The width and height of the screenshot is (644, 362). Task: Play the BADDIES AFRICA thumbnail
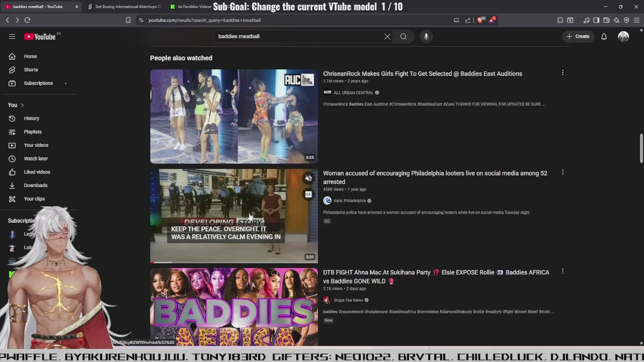(234, 307)
